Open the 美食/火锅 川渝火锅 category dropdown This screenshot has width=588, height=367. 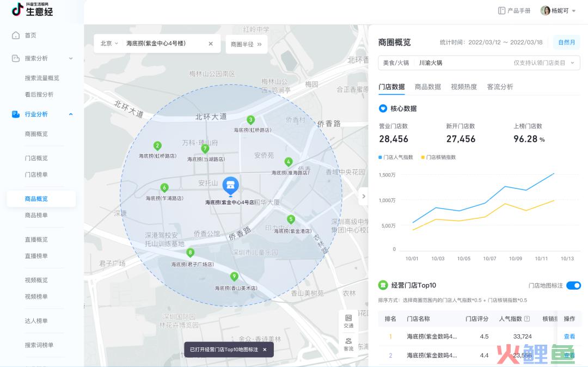tap(479, 63)
